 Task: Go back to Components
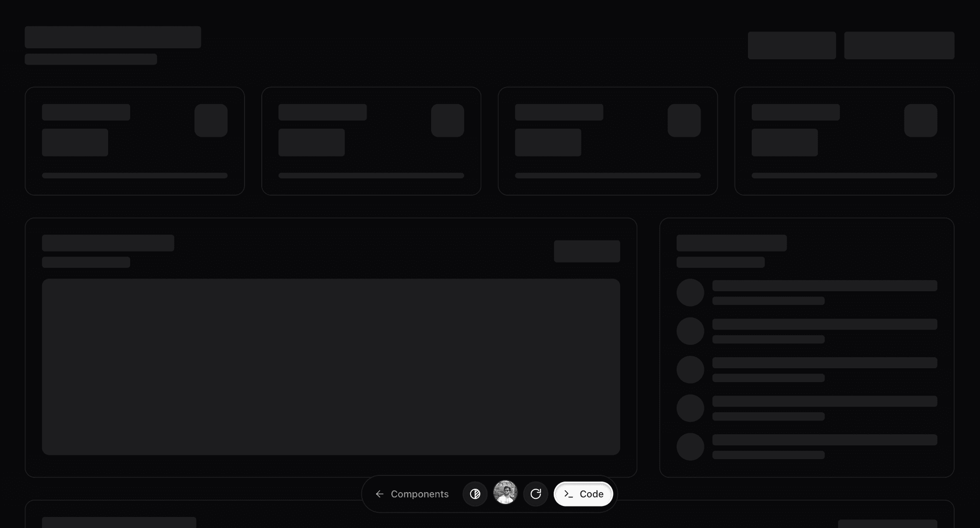[x=412, y=494]
